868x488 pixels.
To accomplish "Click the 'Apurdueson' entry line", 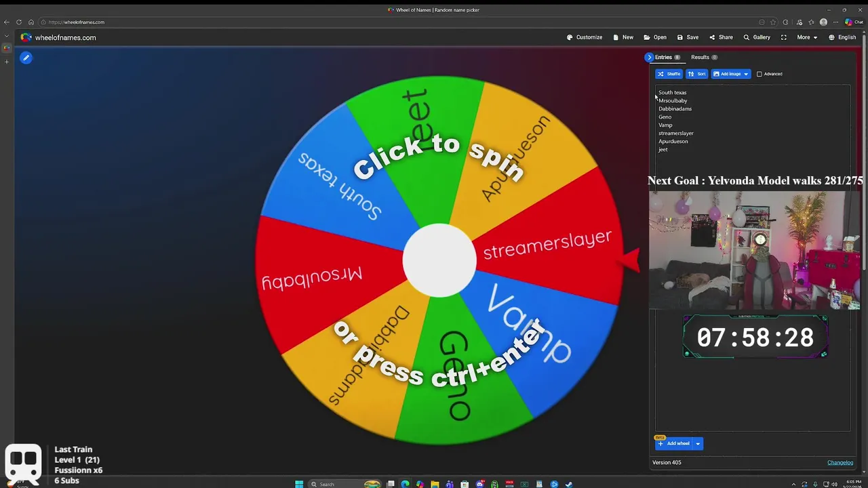I will [673, 141].
